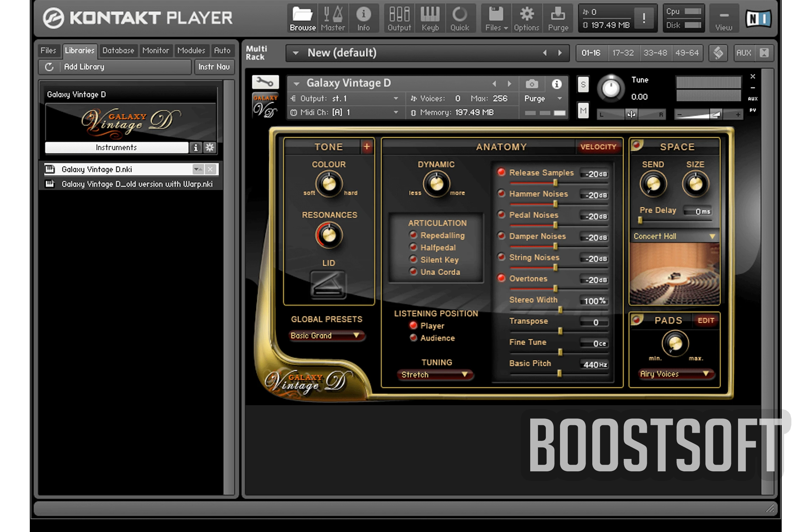This screenshot has width=798, height=532.
Task: Click the refresh libraries icon
Action: [49, 67]
